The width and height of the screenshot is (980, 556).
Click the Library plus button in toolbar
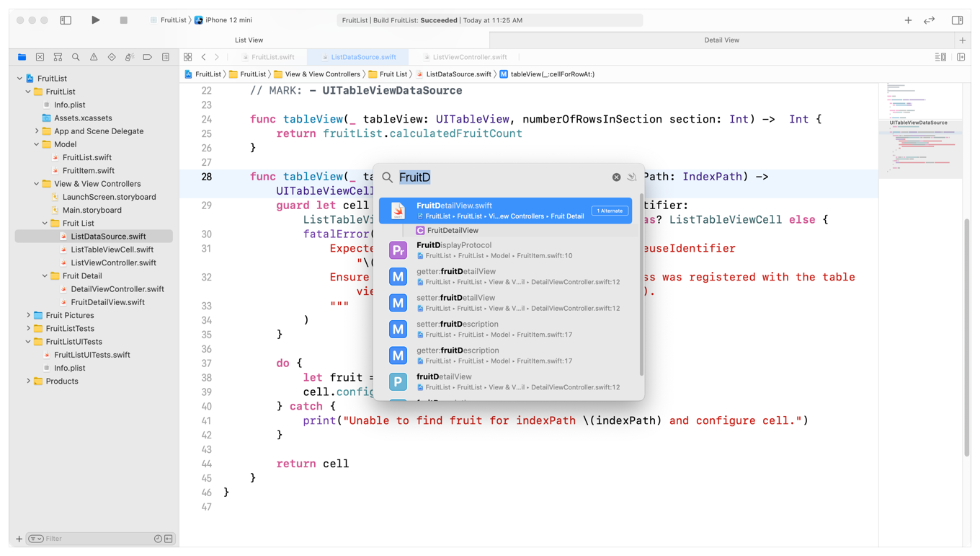pos(908,20)
